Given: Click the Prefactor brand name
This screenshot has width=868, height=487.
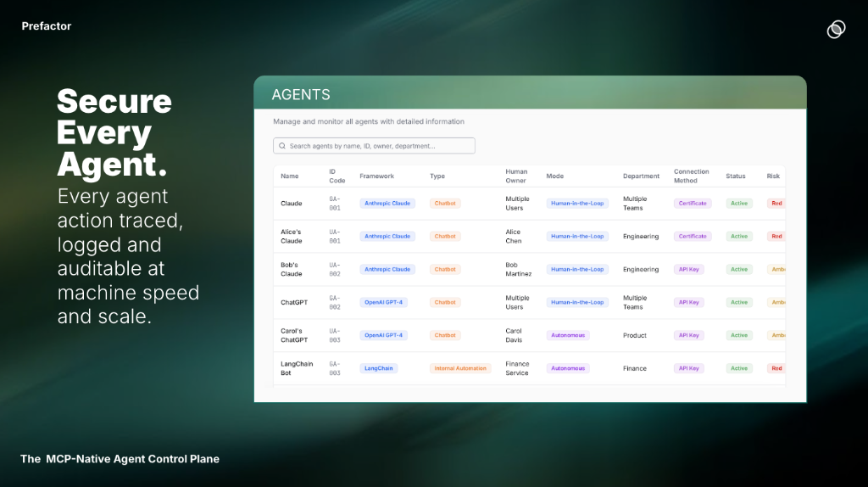Looking at the screenshot, I should [x=47, y=26].
